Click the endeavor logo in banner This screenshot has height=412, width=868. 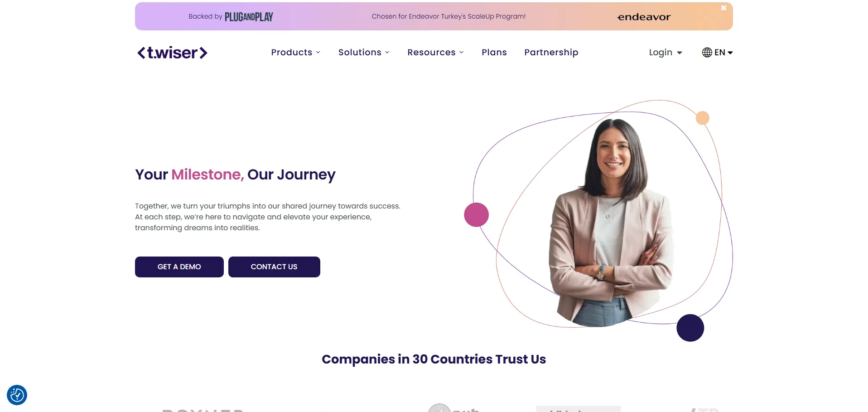644,17
